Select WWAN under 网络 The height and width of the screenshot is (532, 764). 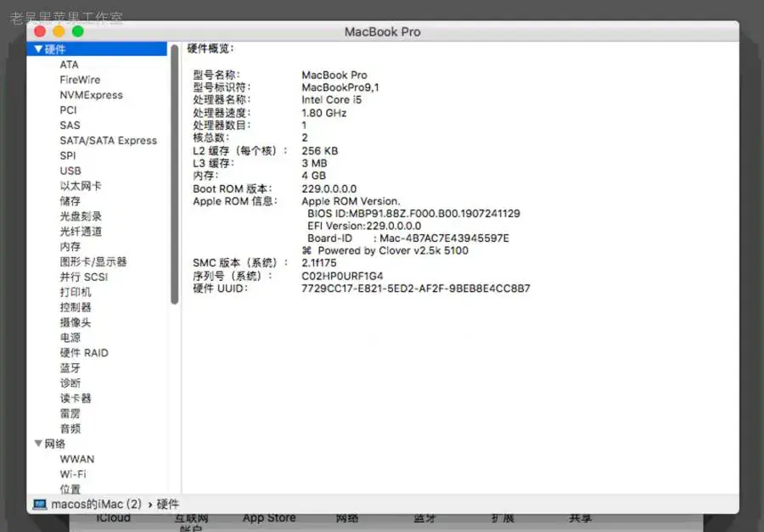click(x=77, y=459)
